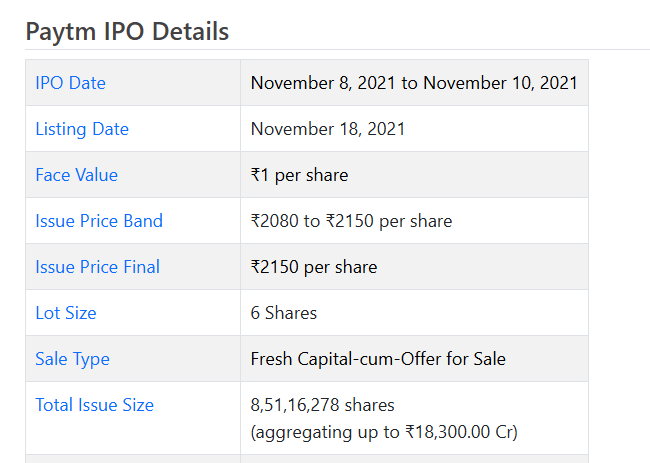This screenshot has width=650, height=463.
Task: Click the 8,51,16,278 shares value
Action: click(x=323, y=405)
